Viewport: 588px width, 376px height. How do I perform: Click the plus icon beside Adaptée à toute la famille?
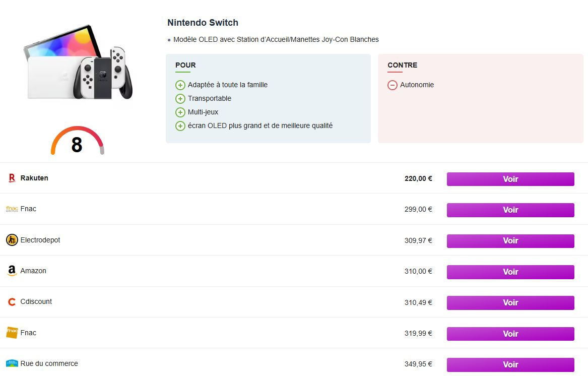[x=180, y=85]
